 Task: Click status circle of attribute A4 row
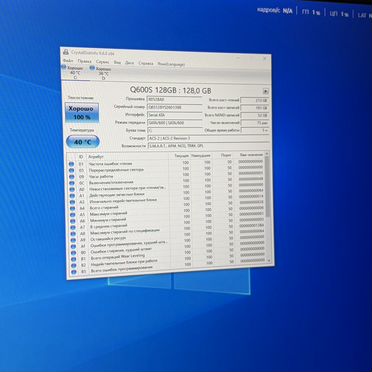click(x=72, y=208)
